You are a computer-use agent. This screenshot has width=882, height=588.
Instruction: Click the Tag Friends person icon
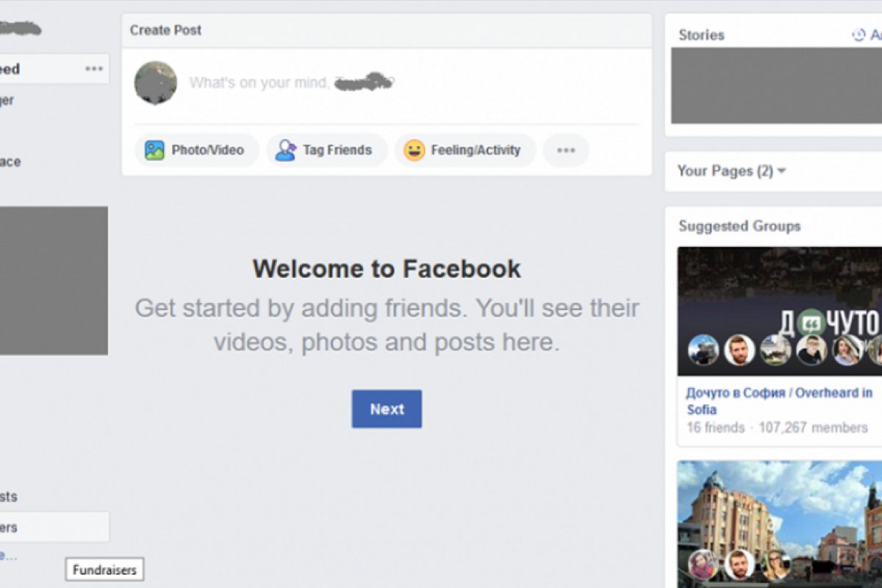click(x=285, y=150)
